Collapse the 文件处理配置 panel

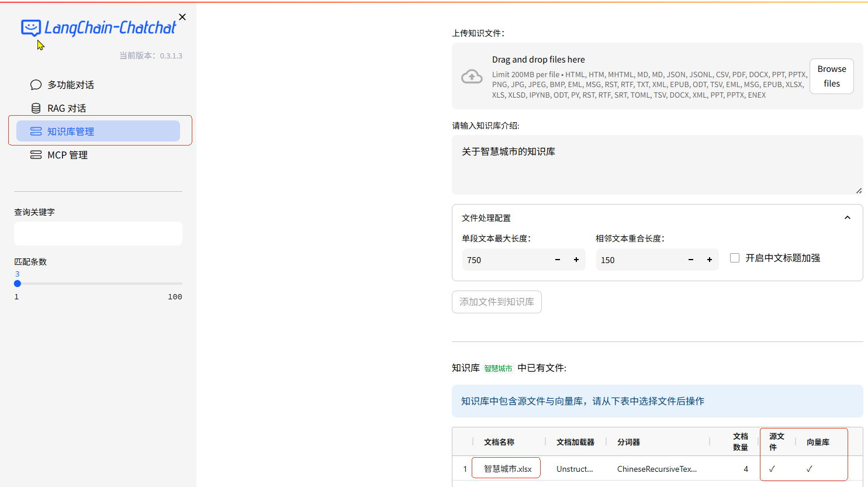point(847,217)
